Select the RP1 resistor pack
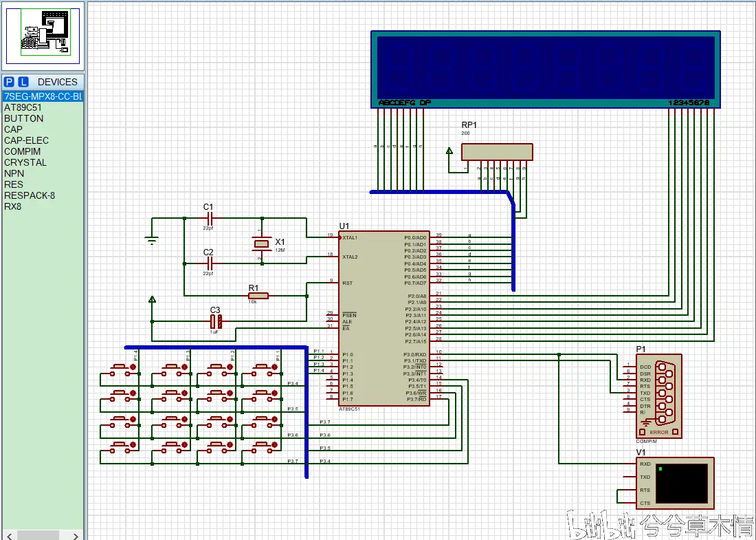Screen dimensions: 756x540 (496, 152)
